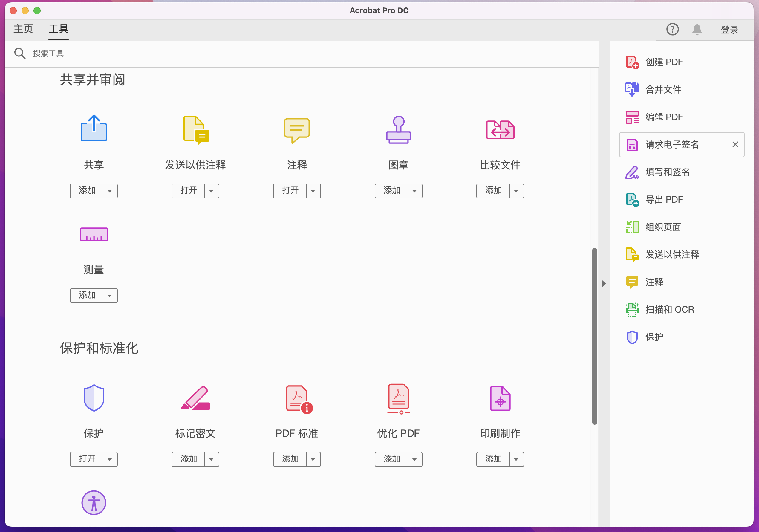Click the 标记密文 redaction icon
The height and width of the screenshot is (532, 759).
point(195,399)
